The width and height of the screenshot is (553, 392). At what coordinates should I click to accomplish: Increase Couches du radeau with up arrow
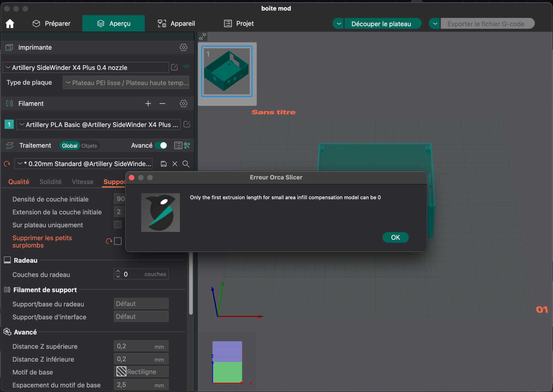118,271
